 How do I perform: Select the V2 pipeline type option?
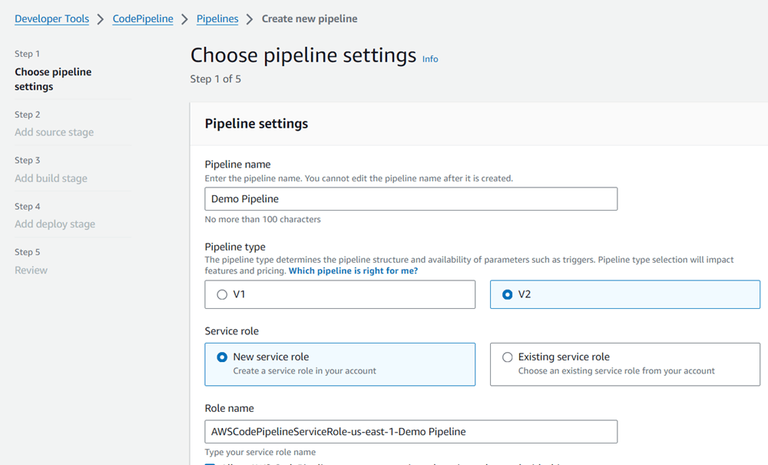(508, 295)
